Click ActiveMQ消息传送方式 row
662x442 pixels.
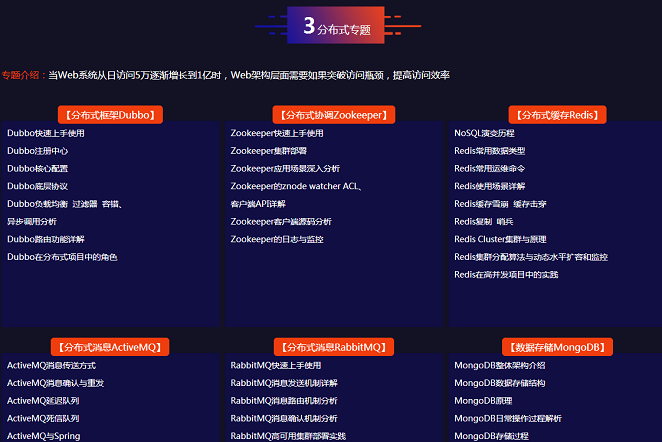[x=52, y=366]
